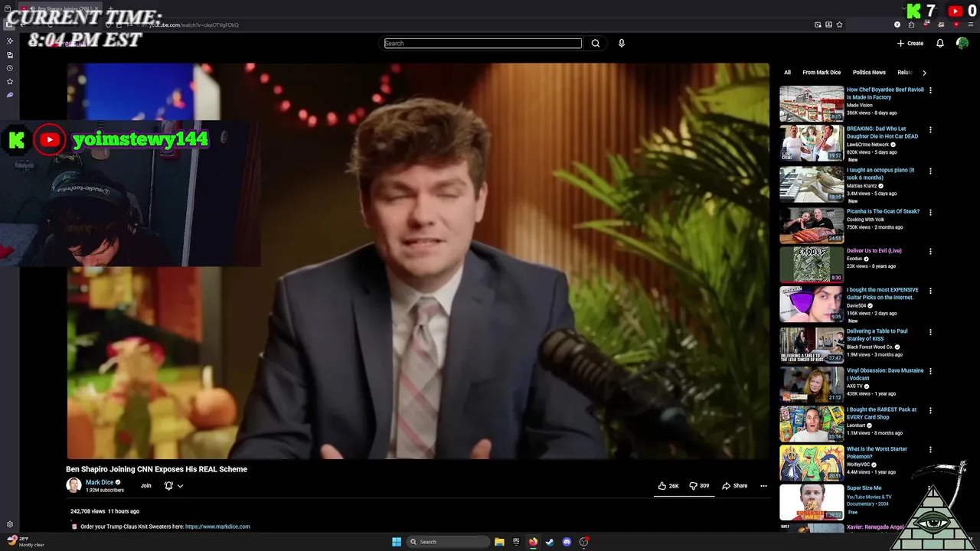Select the partially visible Related chip
The width and height of the screenshot is (980, 551).
(x=905, y=73)
